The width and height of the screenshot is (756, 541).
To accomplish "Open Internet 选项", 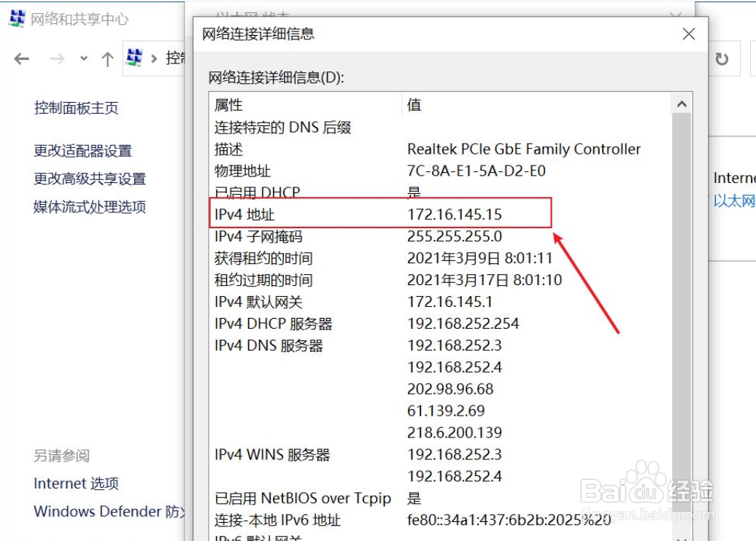I will click(76, 483).
